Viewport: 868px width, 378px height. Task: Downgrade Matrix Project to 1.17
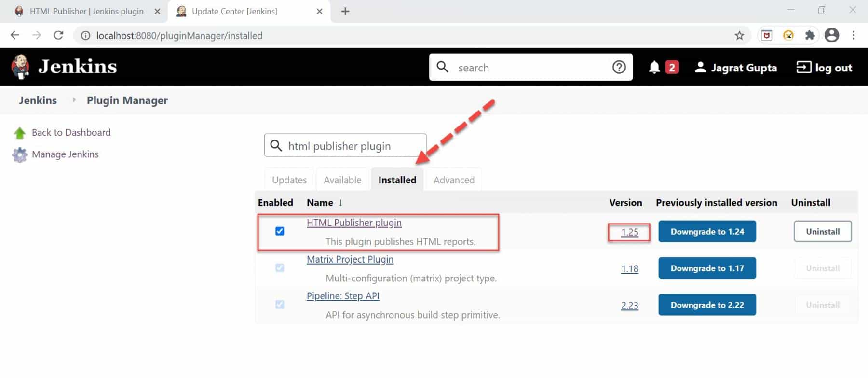pyautogui.click(x=707, y=268)
